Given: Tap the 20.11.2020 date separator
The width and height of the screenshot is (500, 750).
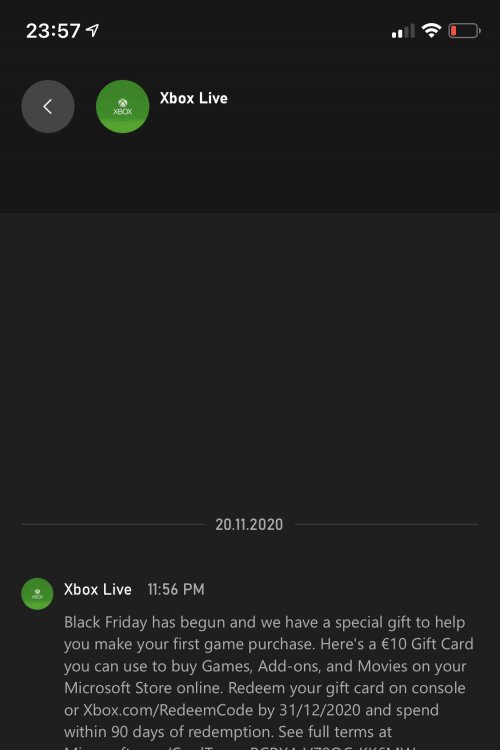Looking at the screenshot, I should click(x=249, y=524).
